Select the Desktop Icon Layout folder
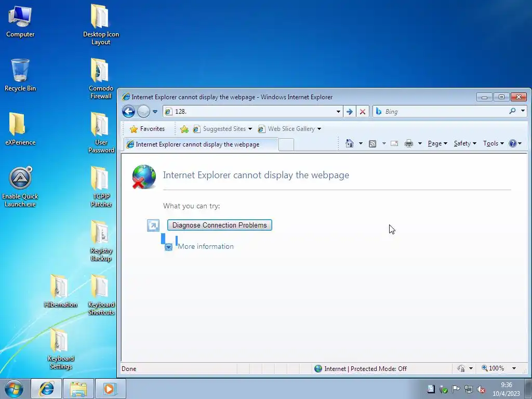 (101, 24)
